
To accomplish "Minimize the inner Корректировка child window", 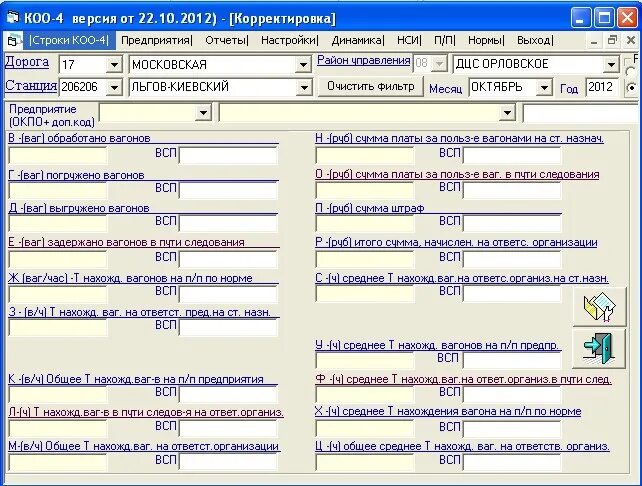I will [x=594, y=40].
